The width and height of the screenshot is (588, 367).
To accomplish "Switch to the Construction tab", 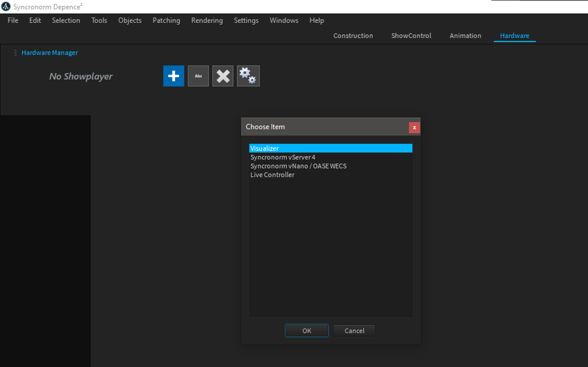I will tap(353, 36).
